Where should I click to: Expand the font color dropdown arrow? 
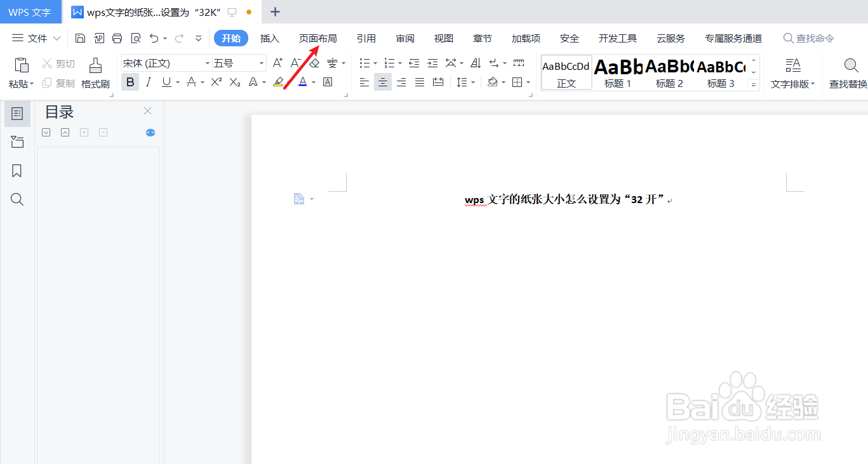(x=314, y=83)
